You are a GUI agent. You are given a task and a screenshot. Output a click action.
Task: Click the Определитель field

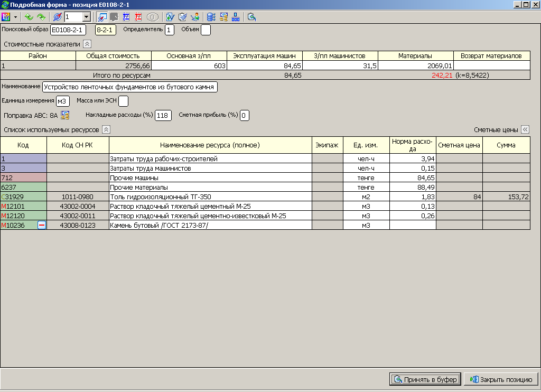click(170, 30)
